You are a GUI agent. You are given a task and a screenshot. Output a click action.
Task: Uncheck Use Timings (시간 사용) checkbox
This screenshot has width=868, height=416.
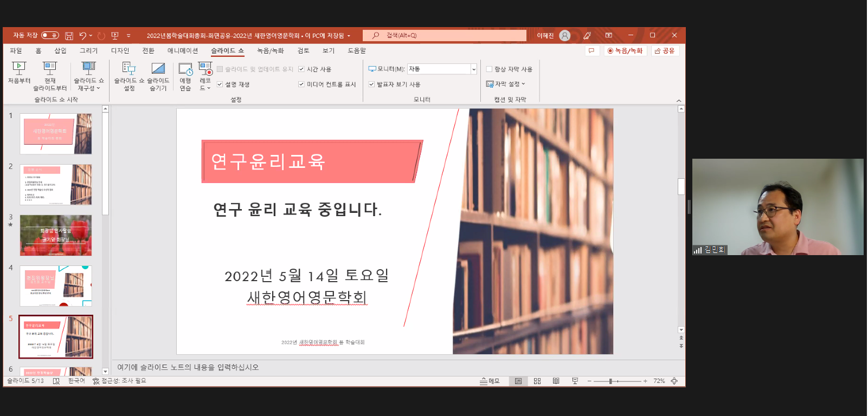pyautogui.click(x=301, y=69)
